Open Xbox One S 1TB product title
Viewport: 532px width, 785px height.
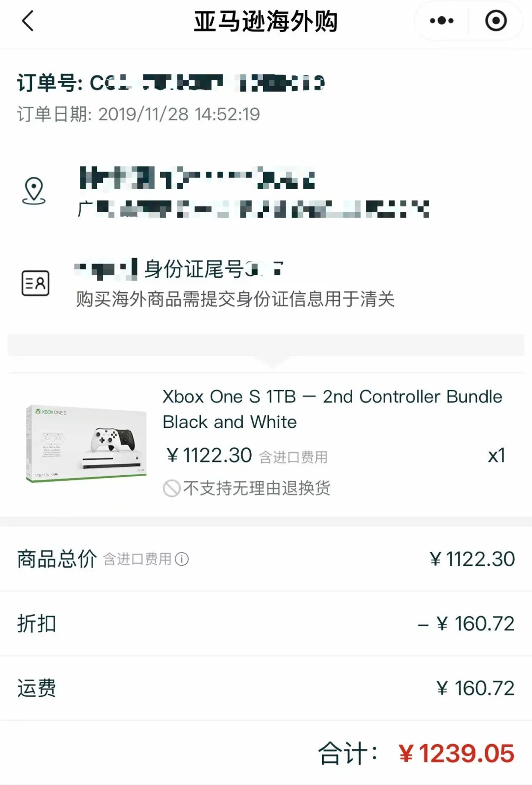pyautogui.click(x=332, y=409)
